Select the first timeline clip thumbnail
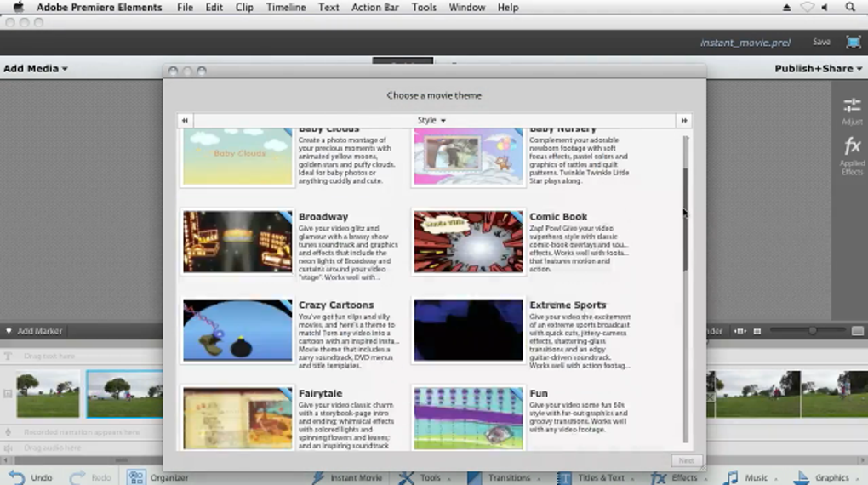 (48, 394)
